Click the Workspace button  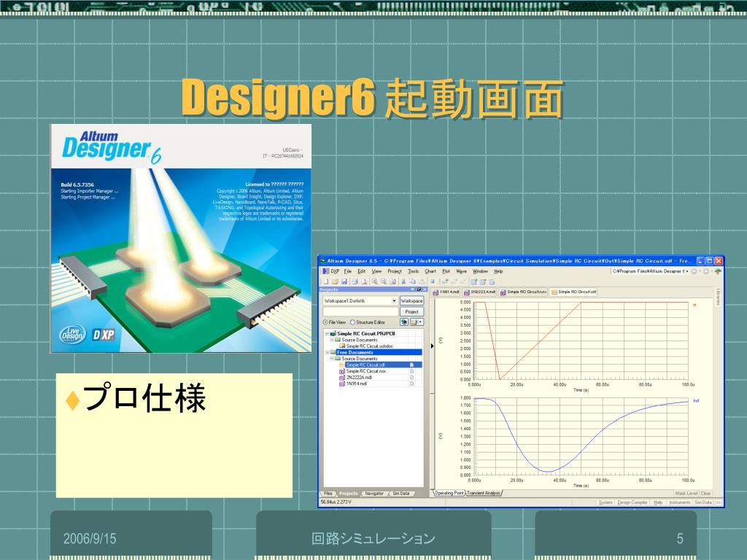pyautogui.click(x=411, y=301)
